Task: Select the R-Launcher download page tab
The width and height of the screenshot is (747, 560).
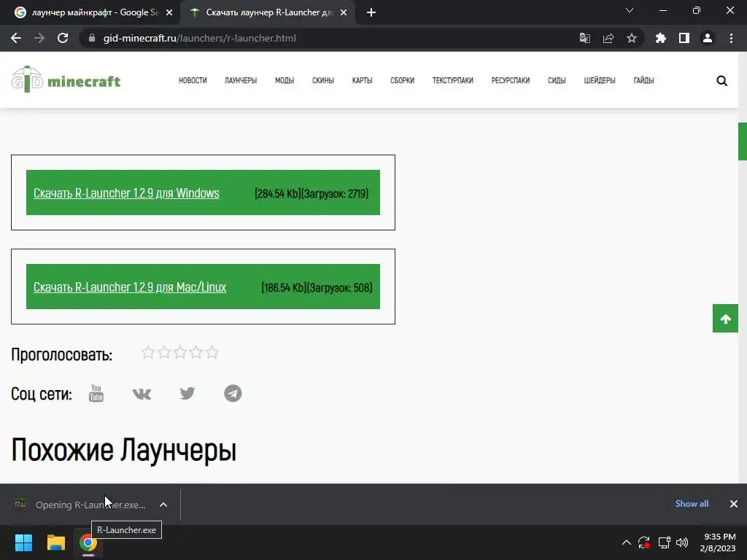Action: click(268, 12)
